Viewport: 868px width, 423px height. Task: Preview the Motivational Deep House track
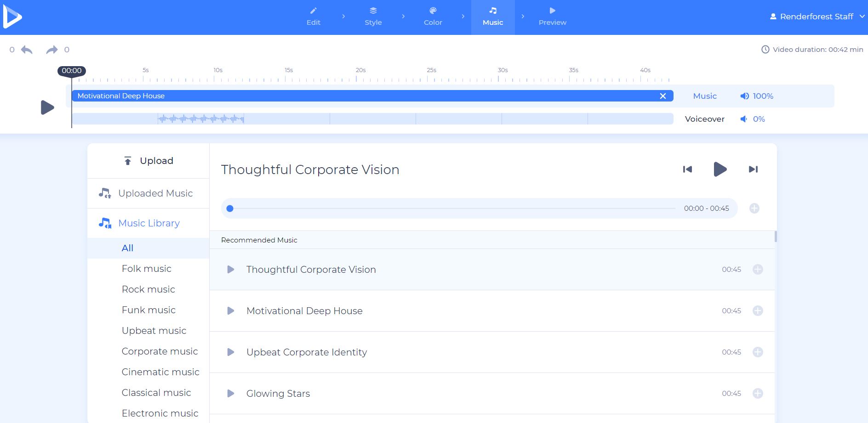click(231, 311)
